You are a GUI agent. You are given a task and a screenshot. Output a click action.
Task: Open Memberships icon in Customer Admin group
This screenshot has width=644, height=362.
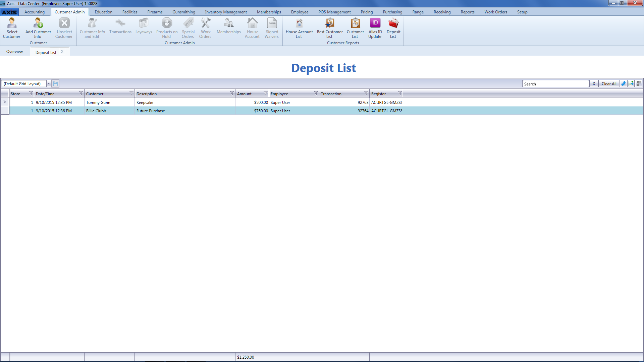(x=229, y=26)
